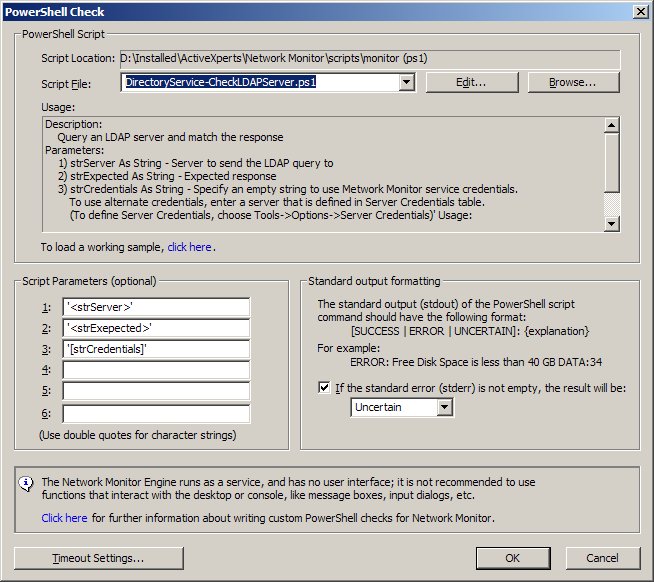Click empty parameter 5 field

click(156, 391)
